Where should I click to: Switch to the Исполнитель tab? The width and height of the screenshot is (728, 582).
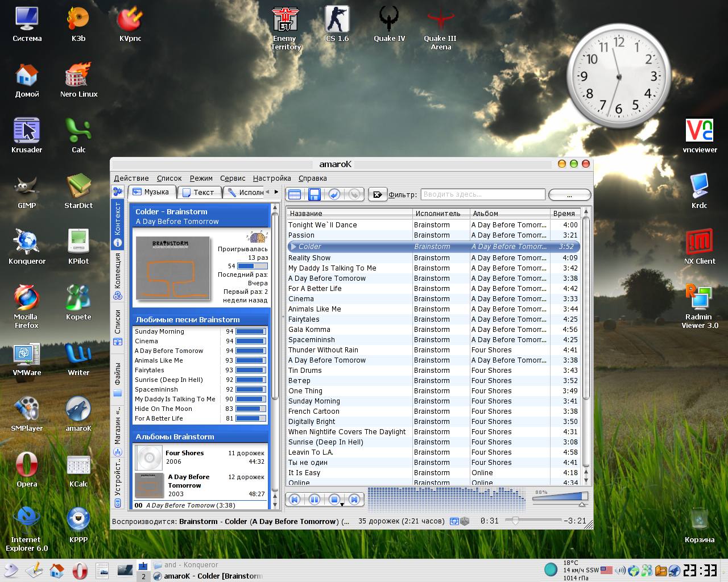coord(245,192)
